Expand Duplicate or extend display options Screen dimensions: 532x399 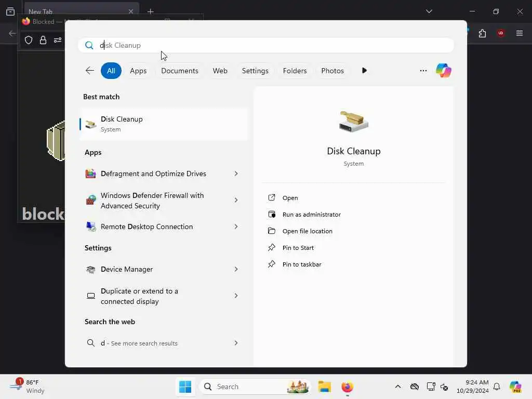(x=236, y=296)
